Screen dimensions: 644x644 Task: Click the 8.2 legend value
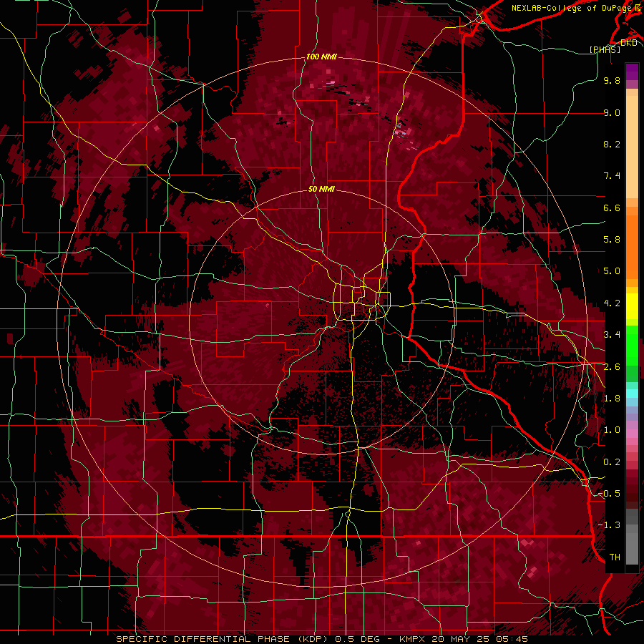[x=612, y=144]
